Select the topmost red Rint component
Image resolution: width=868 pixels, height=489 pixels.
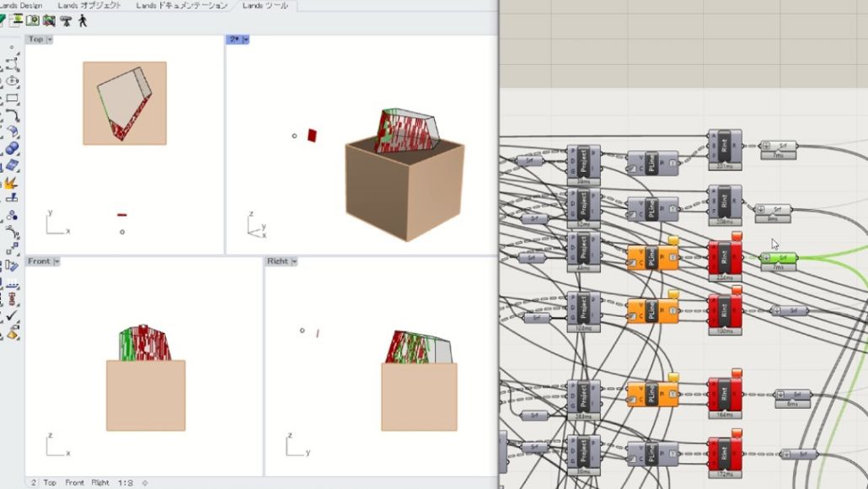pyautogui.click(x=725, y=257)
